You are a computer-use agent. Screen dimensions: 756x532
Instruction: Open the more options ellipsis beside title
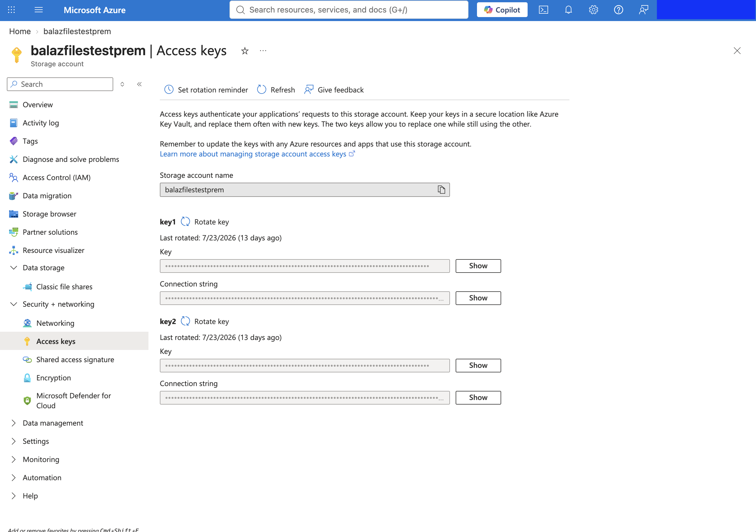263,51
